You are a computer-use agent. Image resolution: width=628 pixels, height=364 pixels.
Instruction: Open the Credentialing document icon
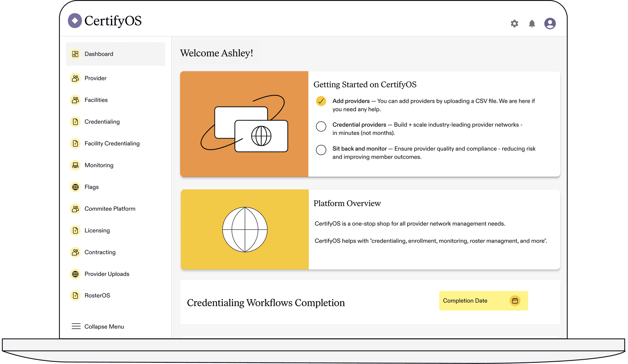[75, 122]
